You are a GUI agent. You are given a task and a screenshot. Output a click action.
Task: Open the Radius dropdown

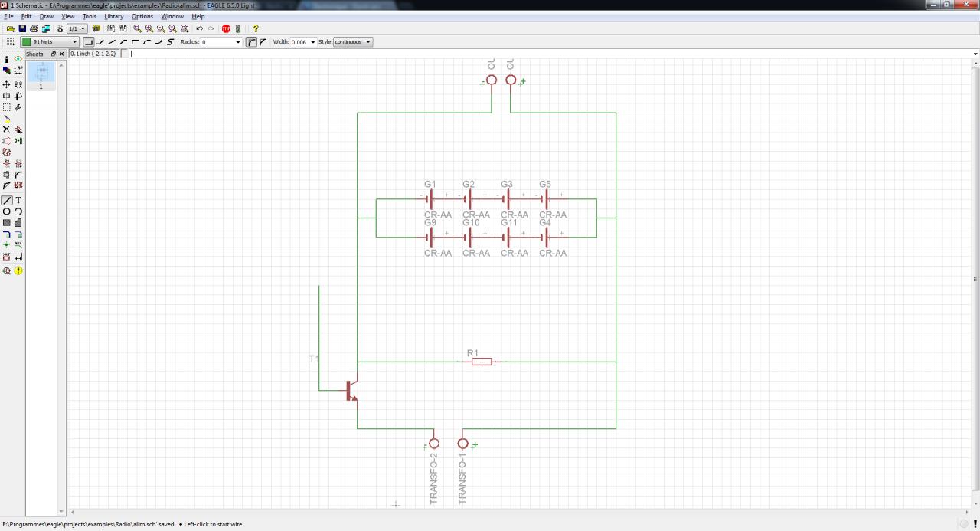237,41
